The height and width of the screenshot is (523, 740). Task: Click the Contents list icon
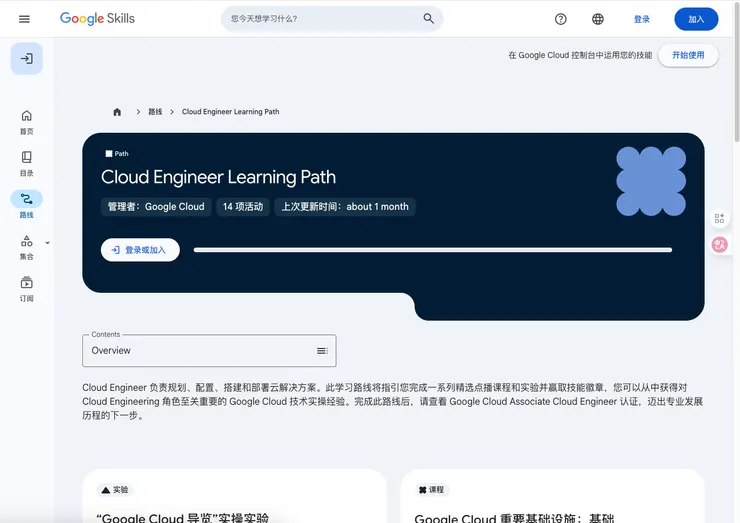[322, 351]
